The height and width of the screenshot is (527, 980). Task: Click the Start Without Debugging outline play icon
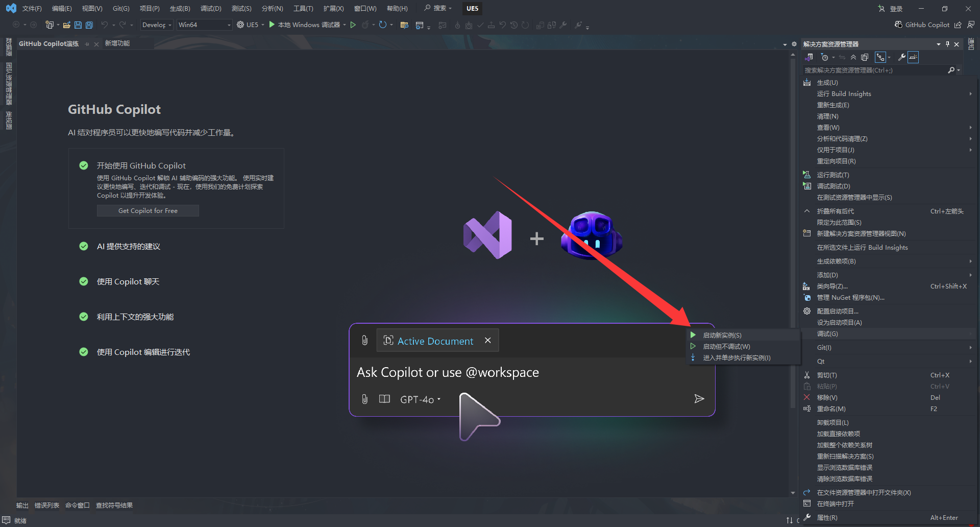(353, 25)
